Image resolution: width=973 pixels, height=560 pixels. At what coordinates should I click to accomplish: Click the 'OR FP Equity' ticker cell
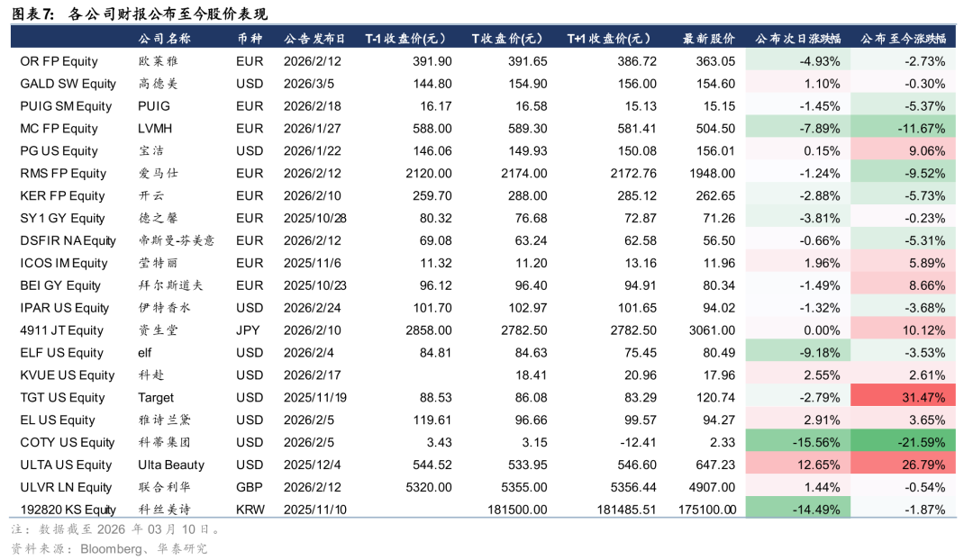point(59,61)
